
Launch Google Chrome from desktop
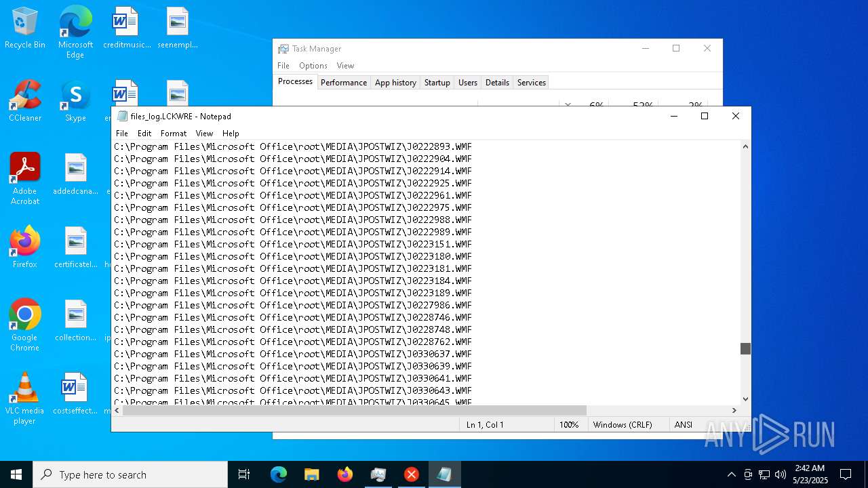pos(25,325)
